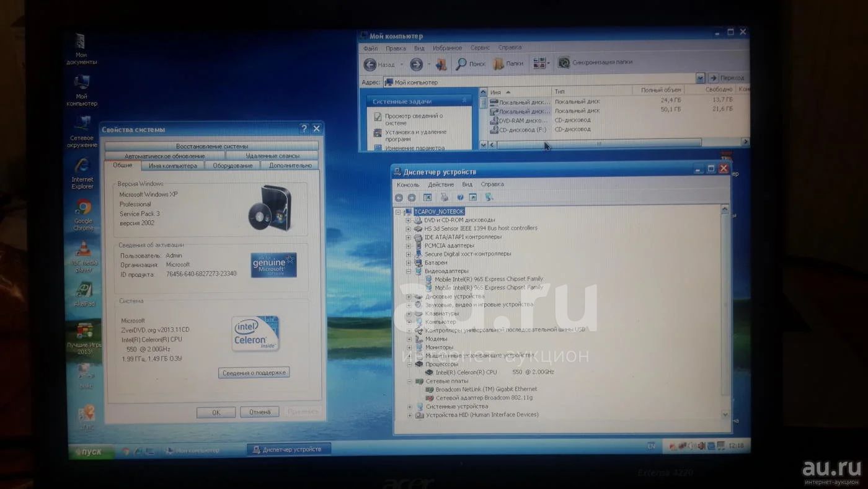Open VLC media player desktop icon
Image resolution: width=868 pixels, height=489 pixels.
pyautogui.click(x=84, y=256)
